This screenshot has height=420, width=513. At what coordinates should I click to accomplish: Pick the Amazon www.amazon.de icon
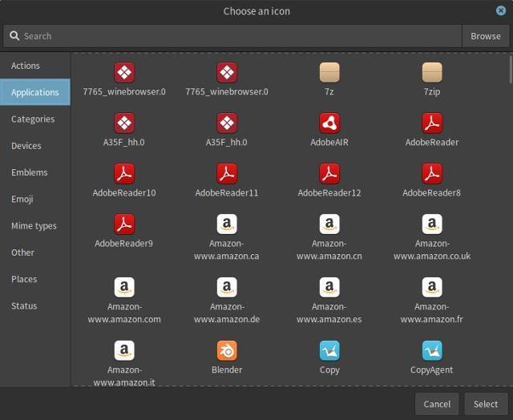[227, 288]
